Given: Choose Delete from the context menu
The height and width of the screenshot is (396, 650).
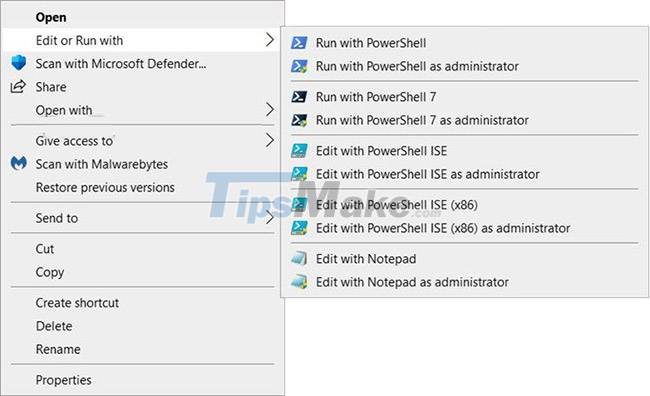Looking at the screenshot, I should 142,326.
